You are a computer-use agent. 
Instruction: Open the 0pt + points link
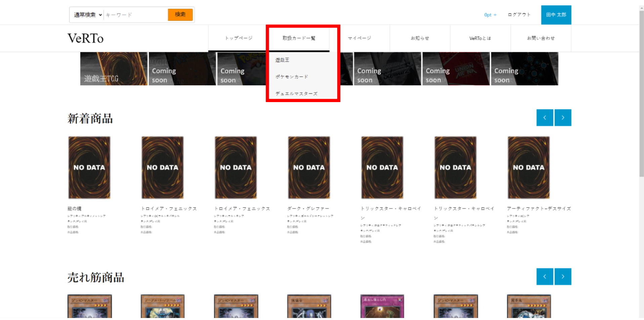click(490, 15)
